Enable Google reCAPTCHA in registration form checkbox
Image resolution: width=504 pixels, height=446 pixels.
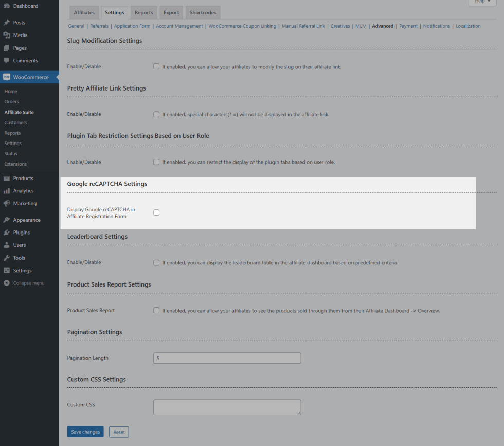tap(156, 212)
